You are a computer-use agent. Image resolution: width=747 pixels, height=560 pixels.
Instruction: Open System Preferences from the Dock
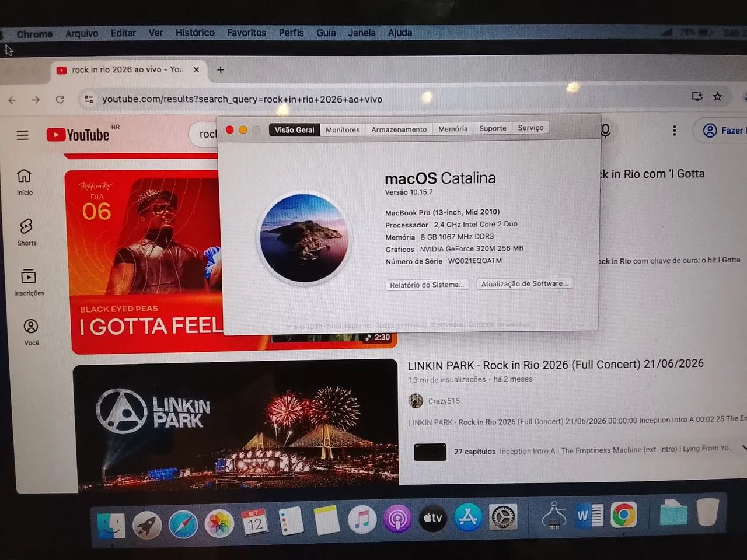point(502,517)
